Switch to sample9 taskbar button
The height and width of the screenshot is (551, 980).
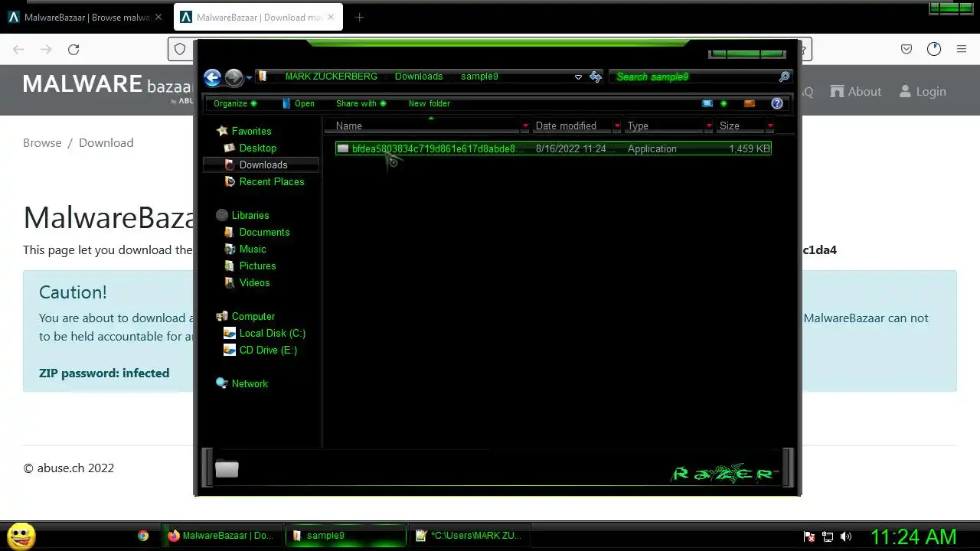[346, 536]
